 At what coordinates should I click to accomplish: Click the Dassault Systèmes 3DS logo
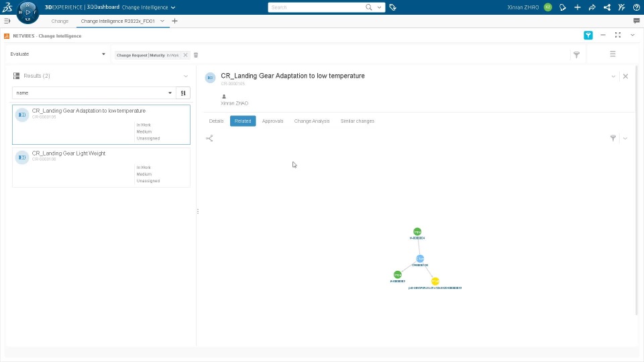[7, 7]
